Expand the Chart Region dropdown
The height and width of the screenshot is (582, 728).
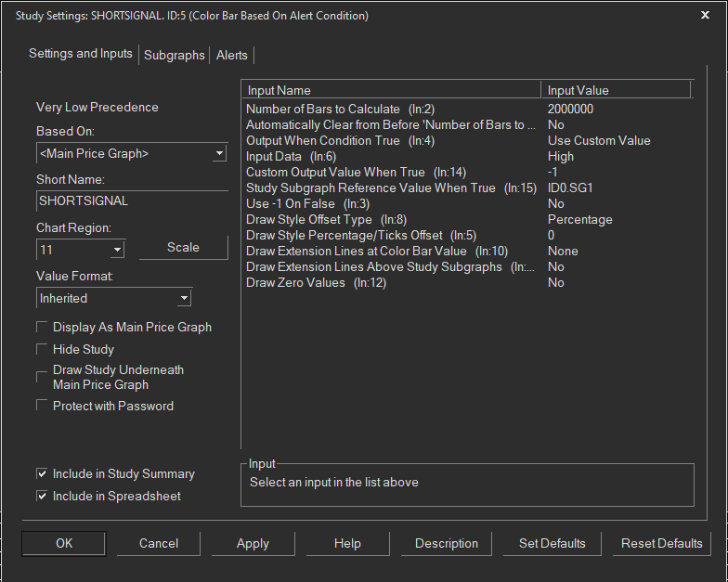pos(117,250)
